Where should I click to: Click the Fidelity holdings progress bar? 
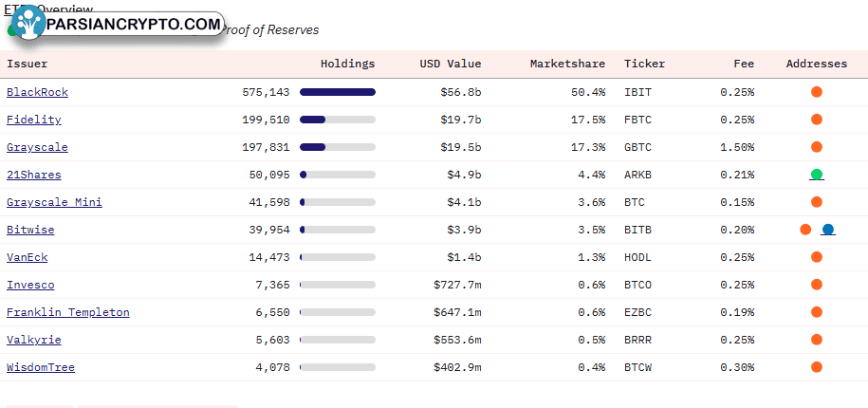(338, 120)
